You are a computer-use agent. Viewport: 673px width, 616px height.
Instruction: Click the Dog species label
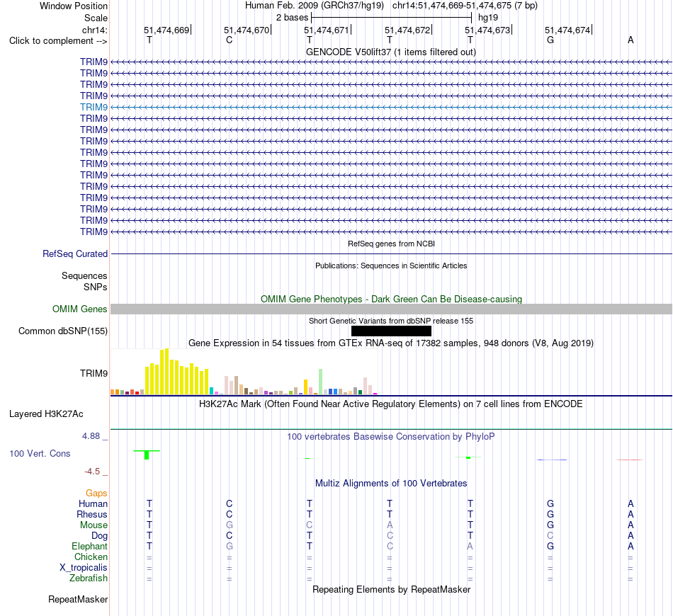[x=99, y=536]
